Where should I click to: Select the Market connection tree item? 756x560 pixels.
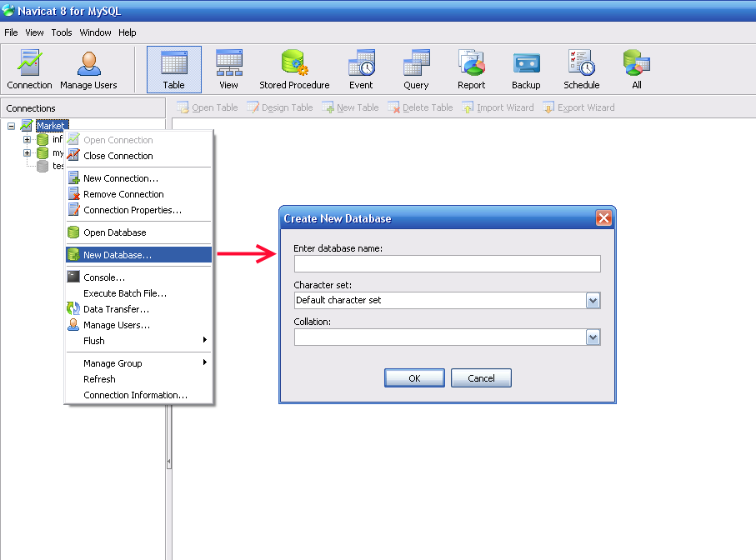click(51, 126)
